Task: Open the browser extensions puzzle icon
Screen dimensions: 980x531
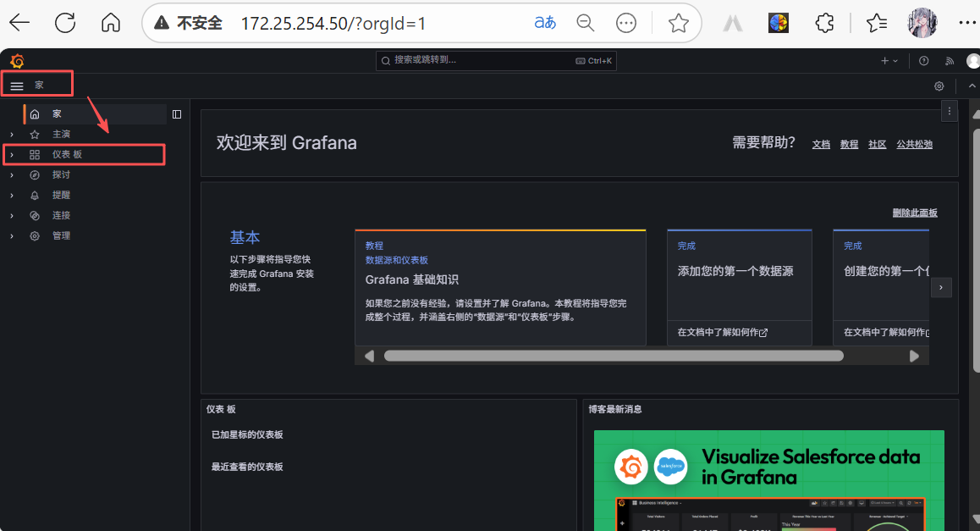Action: (824, 23)
